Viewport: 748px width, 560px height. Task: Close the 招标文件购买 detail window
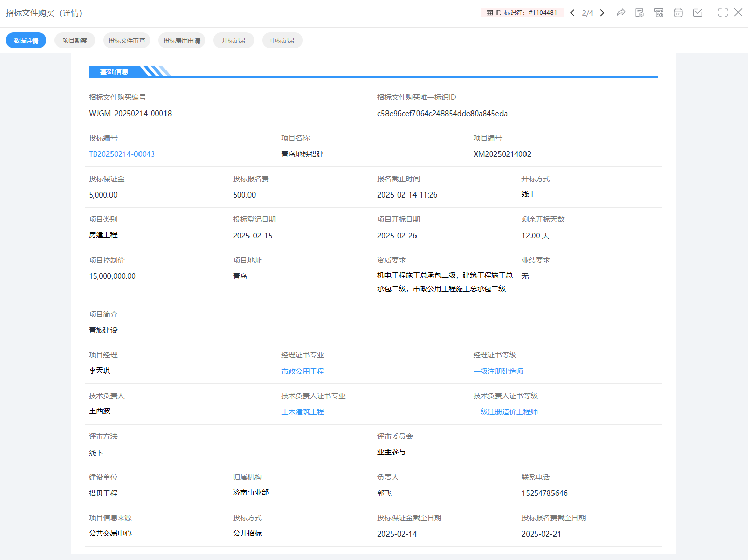click(738, 13)
